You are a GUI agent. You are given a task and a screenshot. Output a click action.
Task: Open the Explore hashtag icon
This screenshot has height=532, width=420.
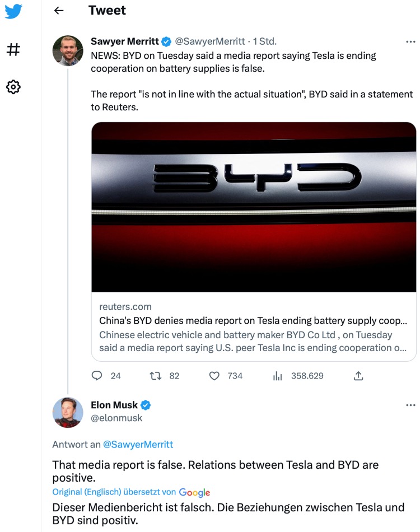pos(13,50)
